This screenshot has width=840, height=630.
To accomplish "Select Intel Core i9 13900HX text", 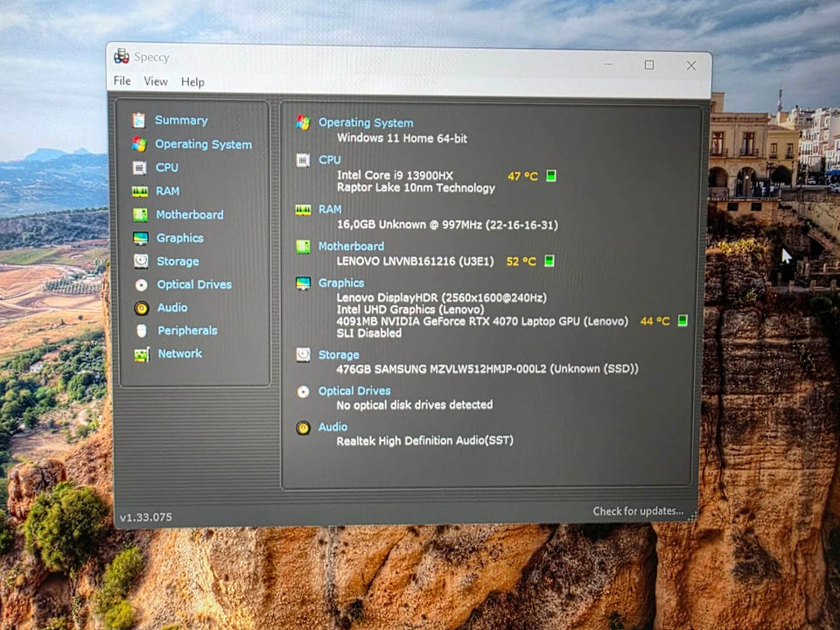I will [x=395, y=175].
